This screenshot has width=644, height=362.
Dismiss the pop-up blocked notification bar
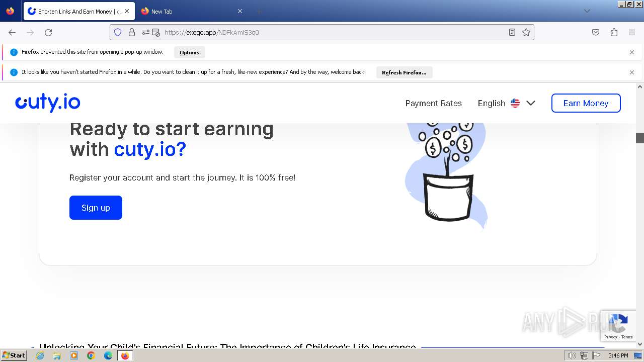(632, 52)
